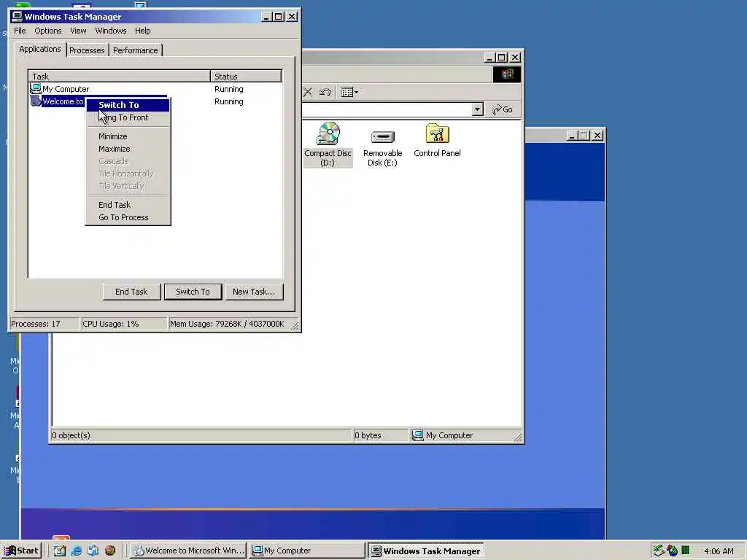
Task: Launch Internet Explorer from quick launch
Action: coord(76,551)
